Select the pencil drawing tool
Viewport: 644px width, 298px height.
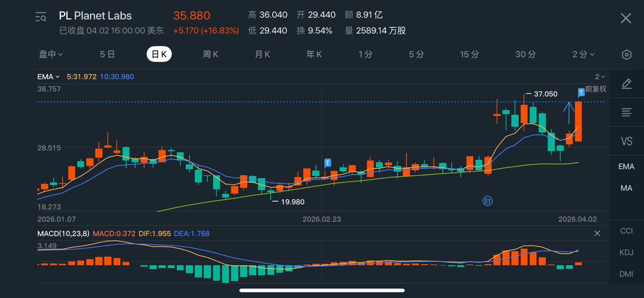pos(626,84)
